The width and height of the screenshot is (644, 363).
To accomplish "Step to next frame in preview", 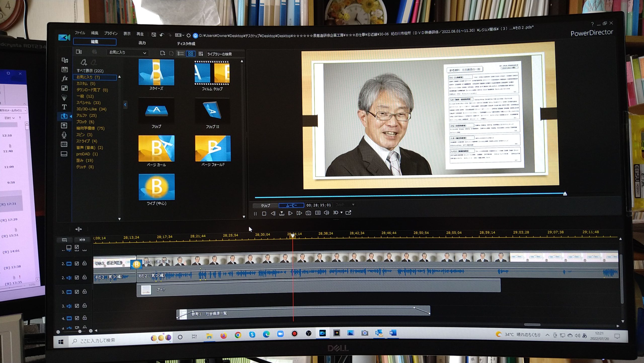I will tap(290, 213).
